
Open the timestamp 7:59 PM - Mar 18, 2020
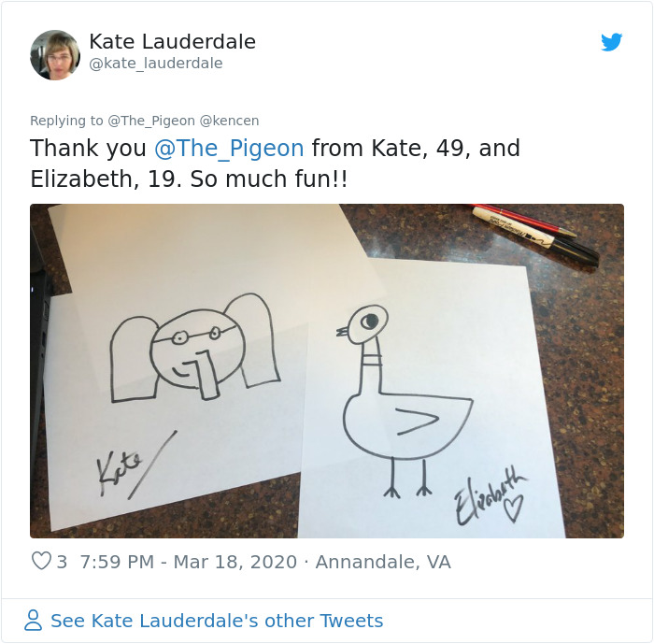pos(188,562)
